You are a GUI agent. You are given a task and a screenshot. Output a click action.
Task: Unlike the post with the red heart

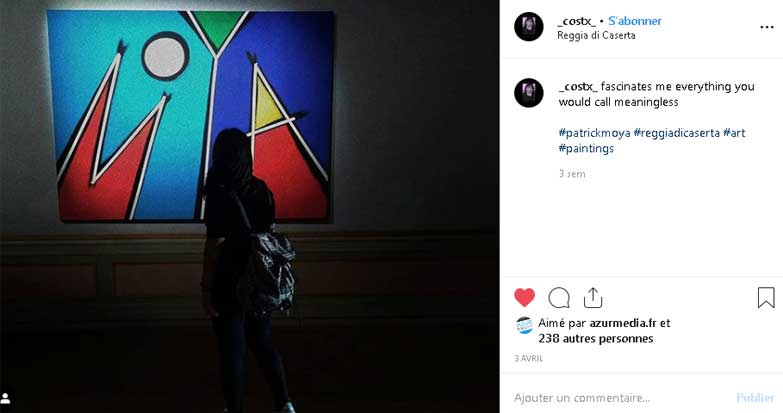point(524,298)
